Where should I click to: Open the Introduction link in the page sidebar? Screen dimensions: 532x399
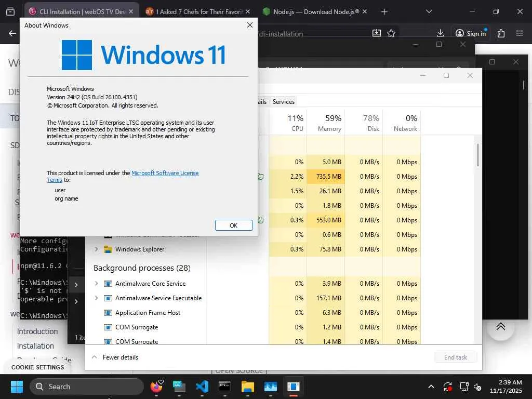[37, 331]
